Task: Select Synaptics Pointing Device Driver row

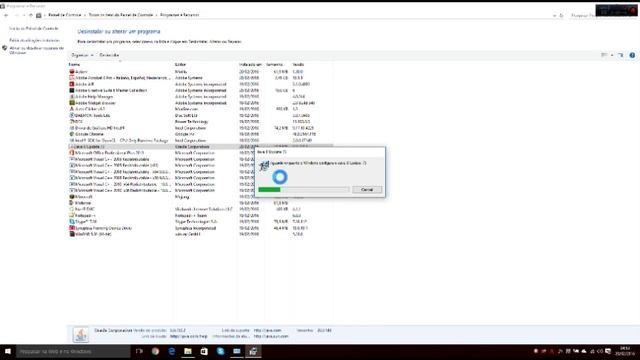Action: (200, 228)
